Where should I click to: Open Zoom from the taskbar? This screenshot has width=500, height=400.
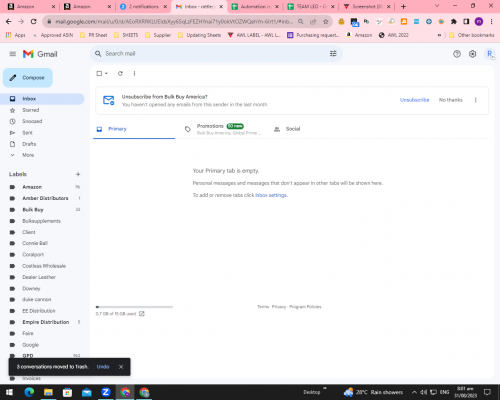point(106,392)
